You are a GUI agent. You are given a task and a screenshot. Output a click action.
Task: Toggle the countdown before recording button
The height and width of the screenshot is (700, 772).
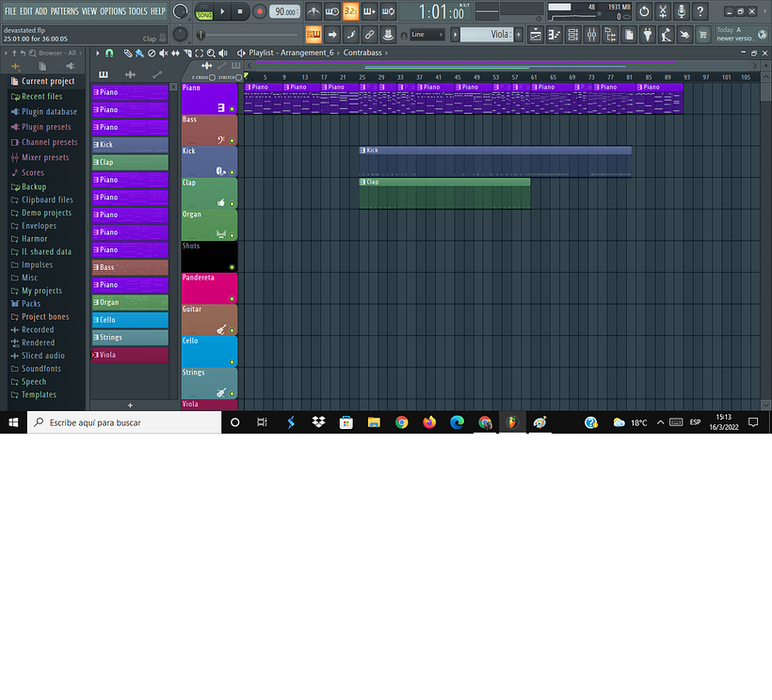350,11
